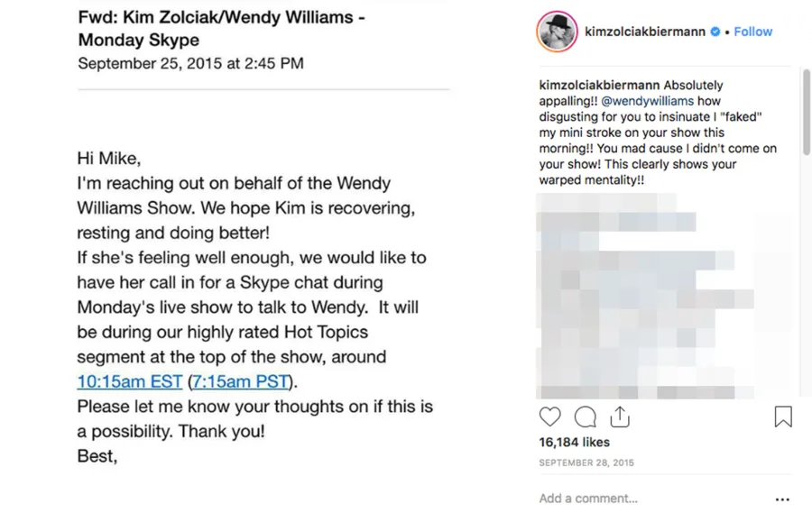
Task: Click the Add a comment input field
Action: pyautogui.click(x=588, y=498)
